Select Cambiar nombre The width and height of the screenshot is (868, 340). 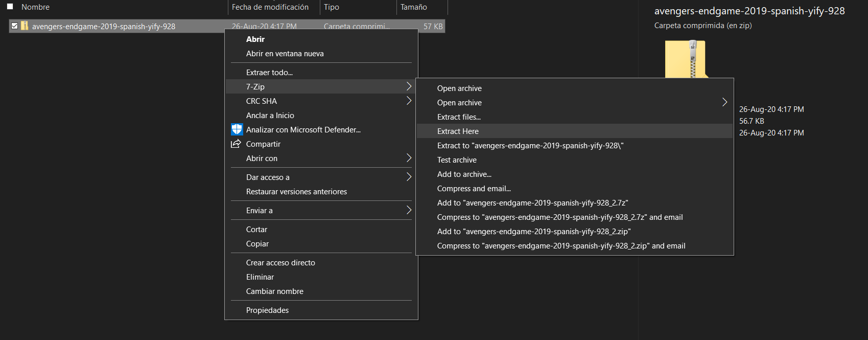point(321,291)
